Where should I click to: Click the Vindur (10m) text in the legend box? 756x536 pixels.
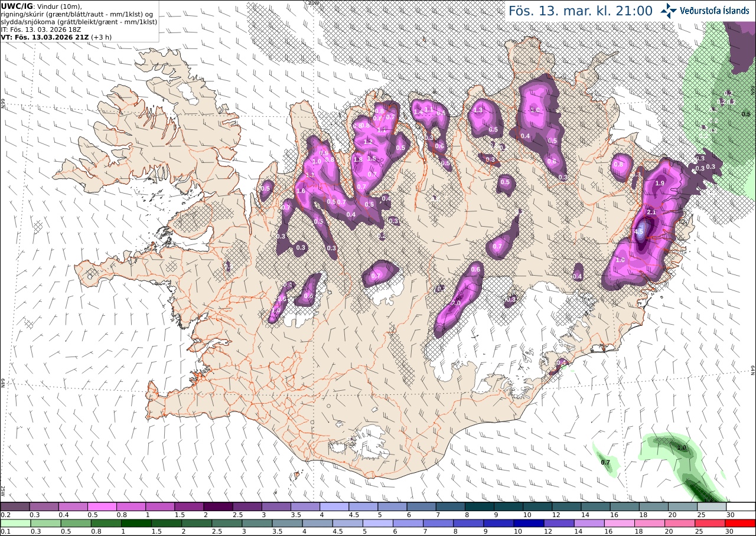click(x=60, y=6)
